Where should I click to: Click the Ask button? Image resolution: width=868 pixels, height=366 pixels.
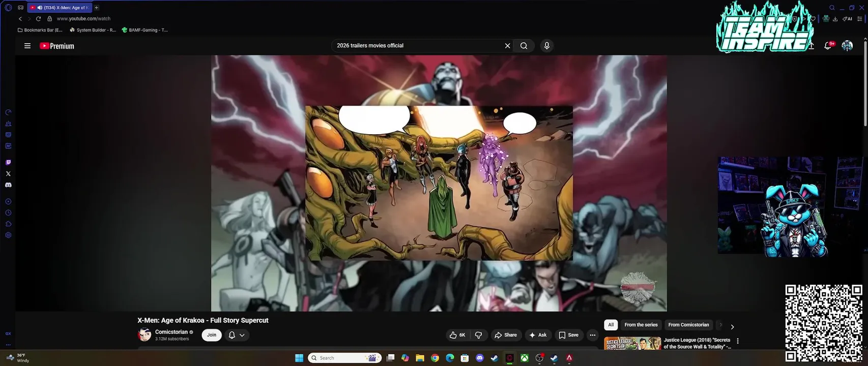click(538, 335)
